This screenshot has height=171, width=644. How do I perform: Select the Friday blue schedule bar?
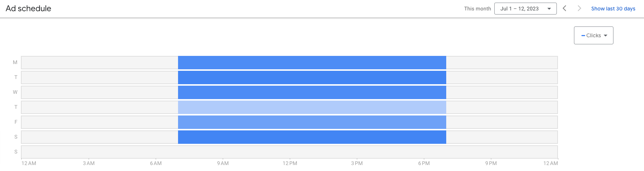pyautogui.click(x=312, y=122)
